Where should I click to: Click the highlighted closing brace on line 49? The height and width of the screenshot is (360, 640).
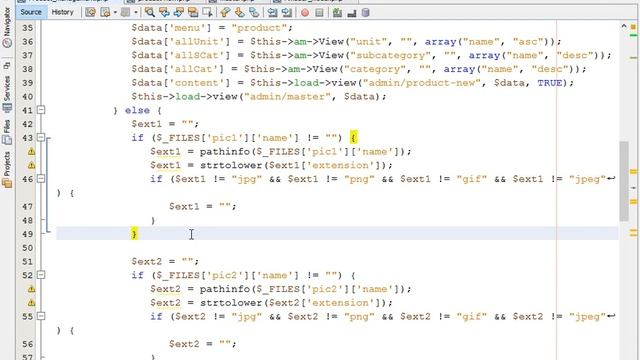[134, 234]
